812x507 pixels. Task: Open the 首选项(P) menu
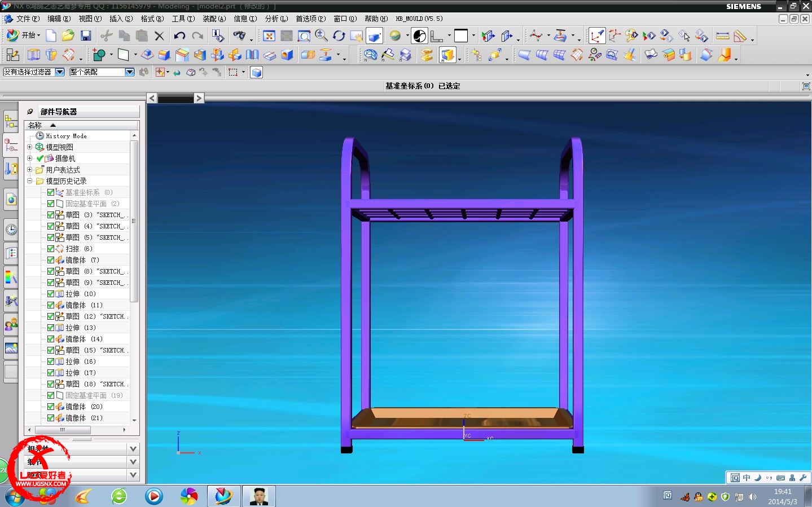(310, 19)
